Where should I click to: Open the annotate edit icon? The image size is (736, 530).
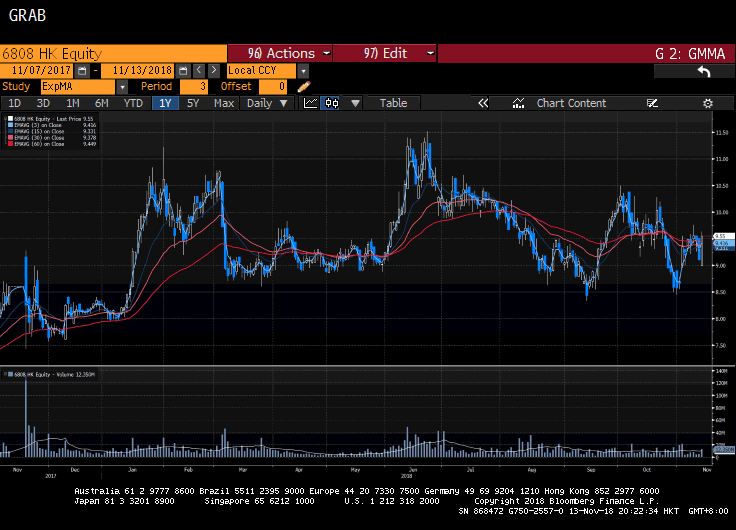click(x=652, y=103)
